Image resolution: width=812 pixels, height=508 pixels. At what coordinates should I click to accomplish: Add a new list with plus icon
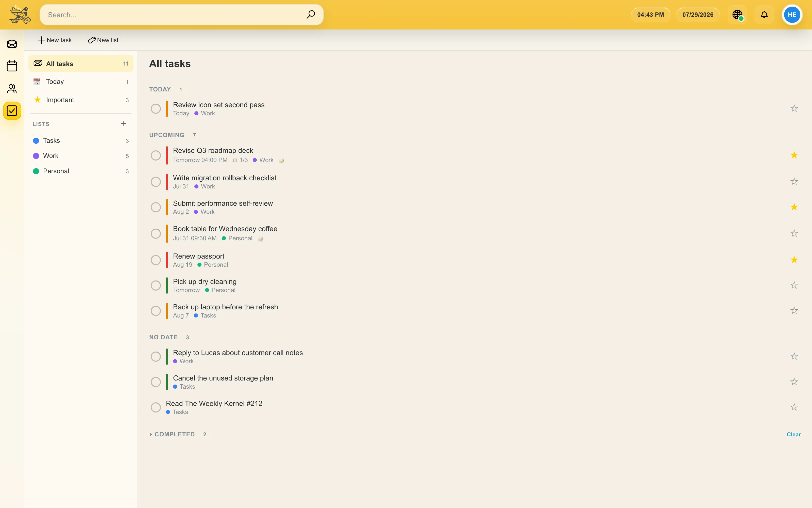pos(124,124)
